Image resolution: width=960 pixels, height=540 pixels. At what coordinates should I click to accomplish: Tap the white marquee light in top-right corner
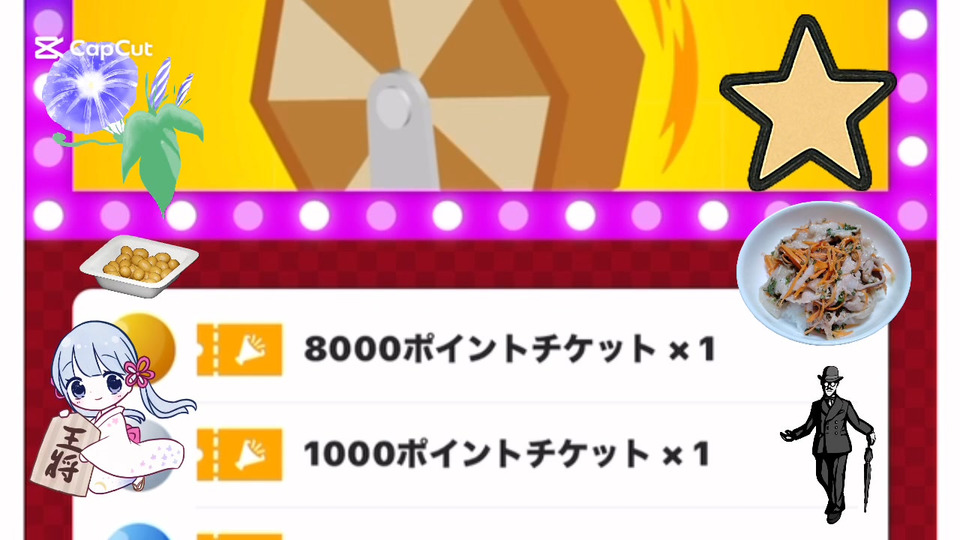pos(912,23)
